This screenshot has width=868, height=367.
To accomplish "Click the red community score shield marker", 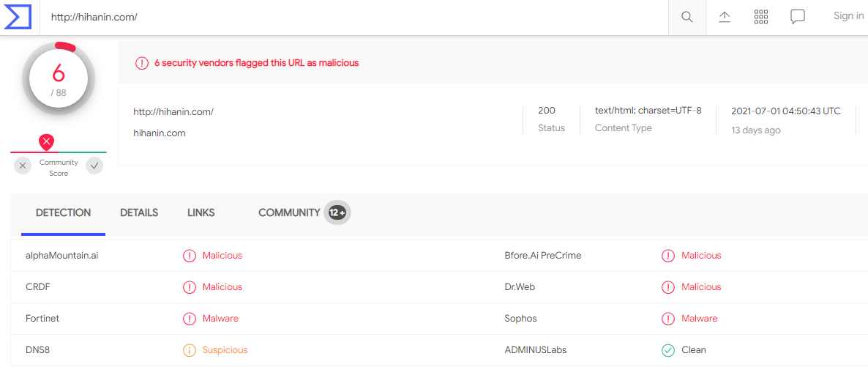I will (x=47, y=142).
